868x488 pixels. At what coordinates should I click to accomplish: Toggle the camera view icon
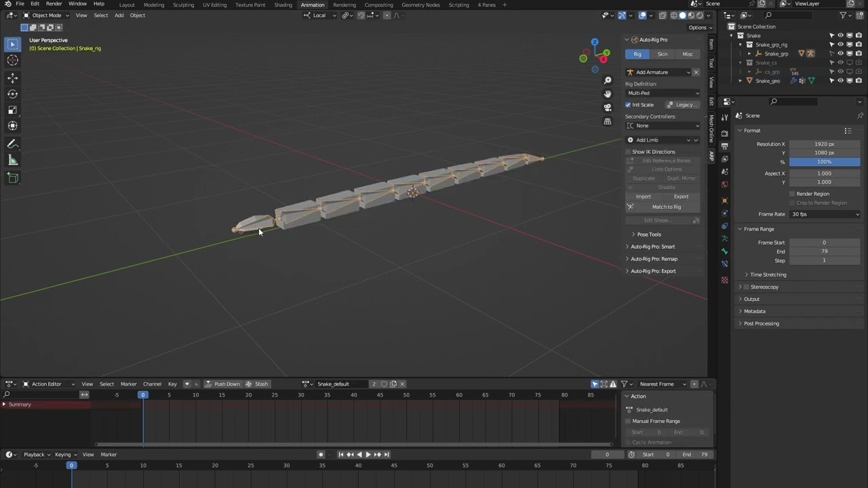click(x=608, y=107)
